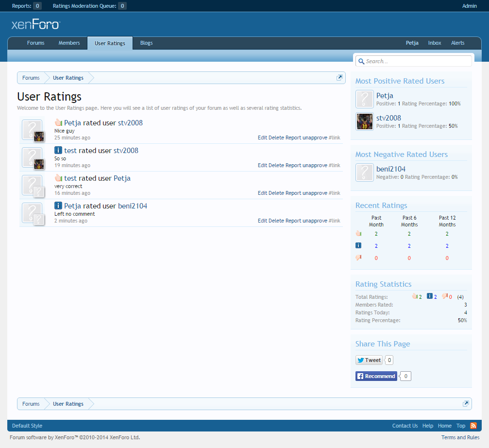Screen dimensions: 489x448
Task: Click negative thumbs down icon in Recent Ratings
Action: [x=359, y=258]
